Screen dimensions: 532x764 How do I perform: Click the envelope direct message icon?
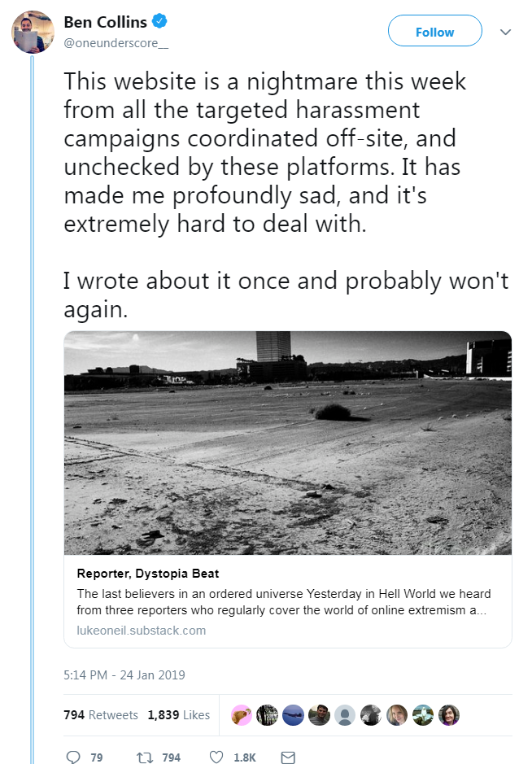(288, 757)
